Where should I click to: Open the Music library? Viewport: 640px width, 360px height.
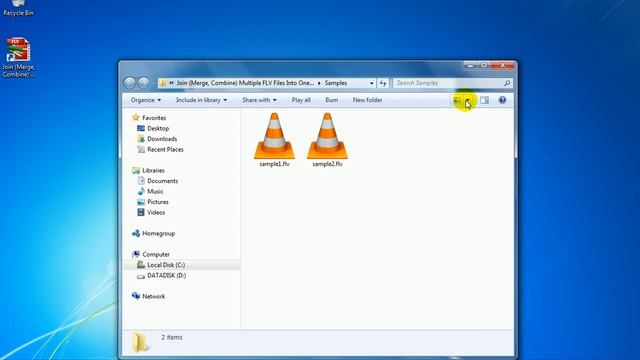coord(155,191)
